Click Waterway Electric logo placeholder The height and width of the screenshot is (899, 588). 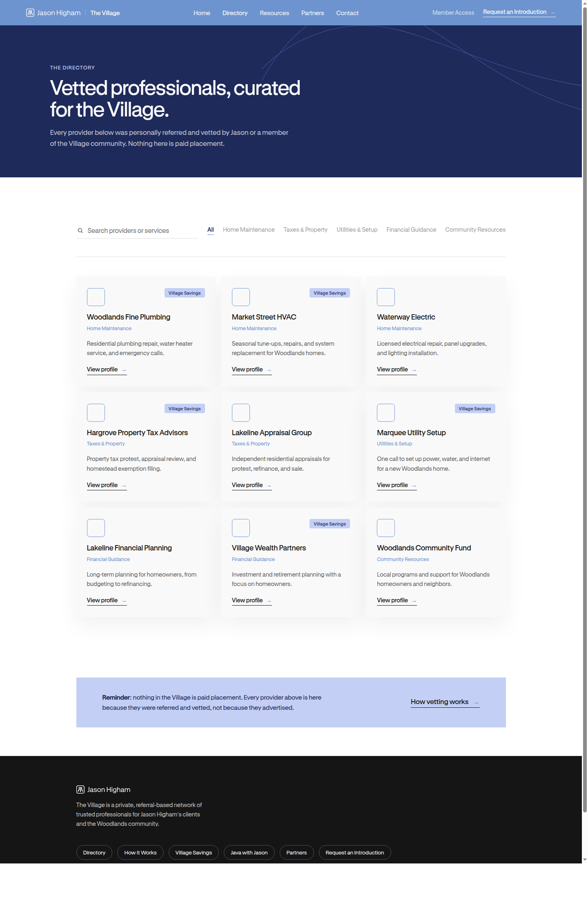tap(386, 297)
